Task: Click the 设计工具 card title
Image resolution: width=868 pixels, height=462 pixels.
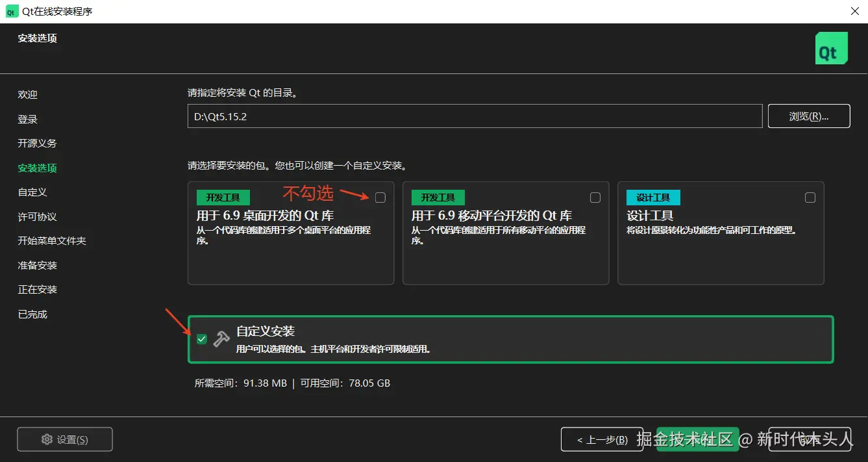Action: [x=650, y=215]
